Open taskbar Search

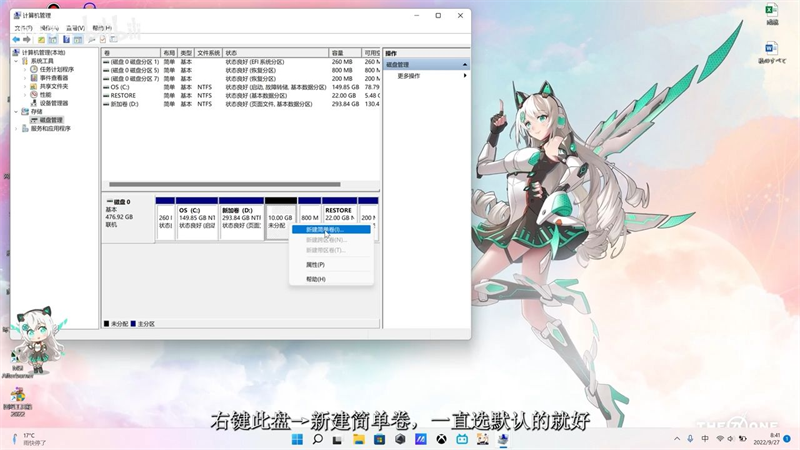coord(318,439)
